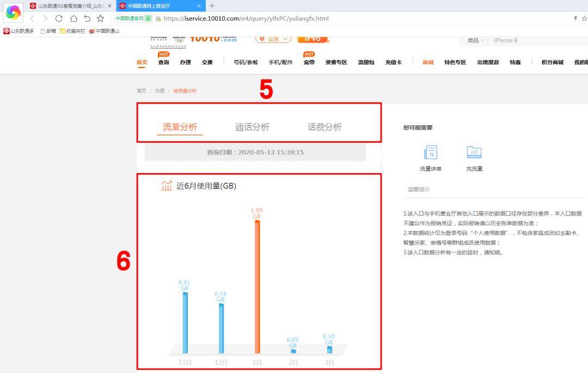Image resolution: width=588 pixels, height=373 pixels.
Task: Go to the browser home page
Action: click(73, 19)
